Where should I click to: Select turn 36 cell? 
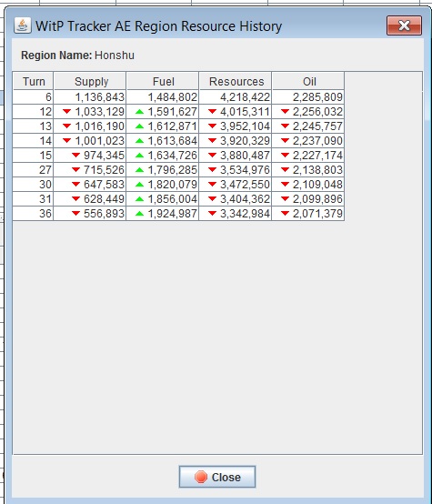click(x=33, y=214)
